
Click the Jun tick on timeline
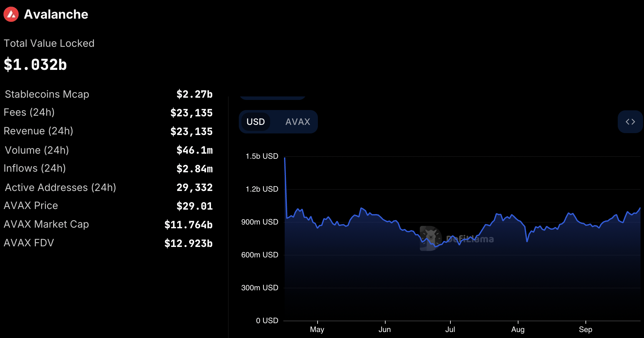385,329
